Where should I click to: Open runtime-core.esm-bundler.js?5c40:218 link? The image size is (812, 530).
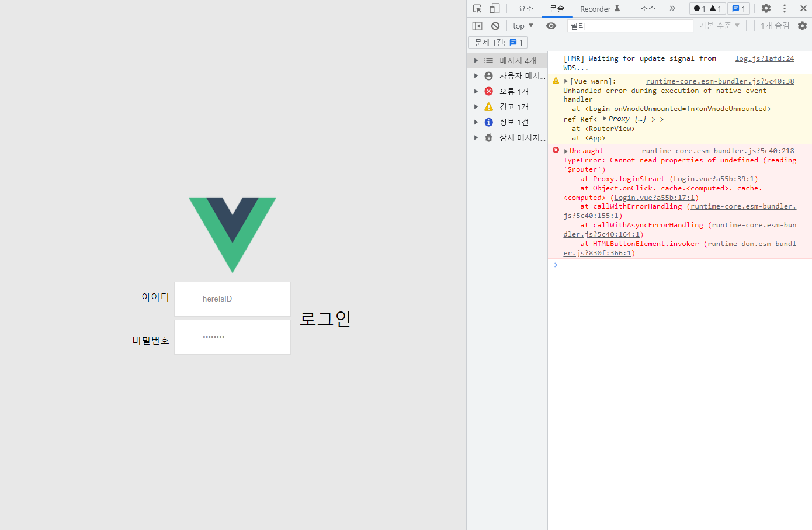[718, 151]
